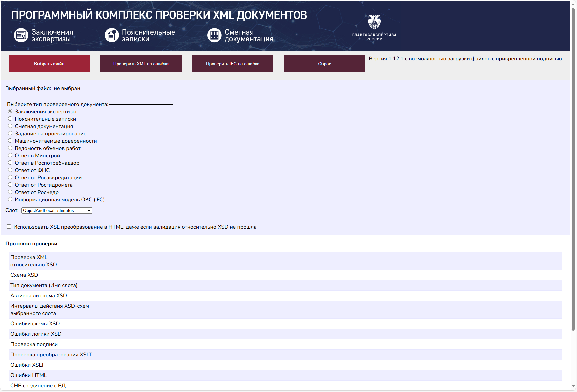Open Сметная документация section in header
Image resolution: width=577 pixels, height=392 pixels.
click(249, 35)
